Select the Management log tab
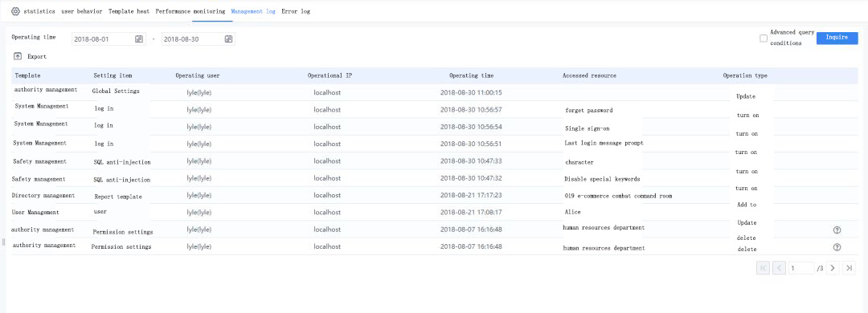The height and width of the screenshot is (313, 868). (x=253, y=11)
